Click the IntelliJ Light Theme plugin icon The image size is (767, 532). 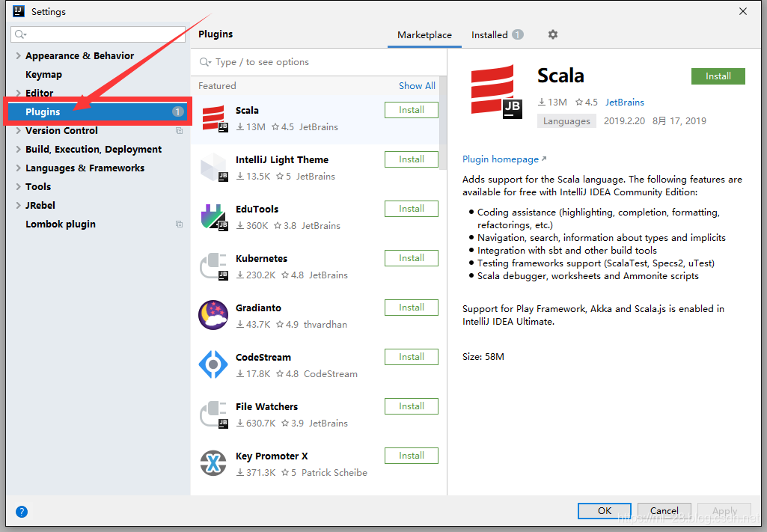[x=213, y=168]
